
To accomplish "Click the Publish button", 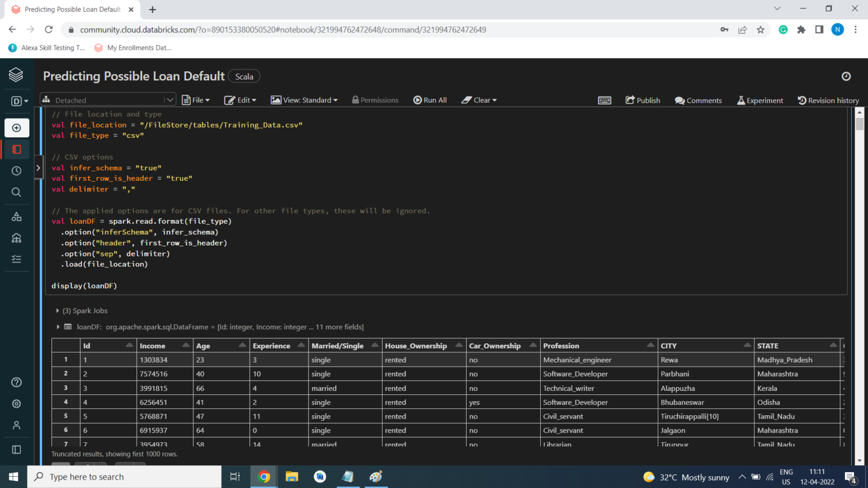I will click(643, 100).
